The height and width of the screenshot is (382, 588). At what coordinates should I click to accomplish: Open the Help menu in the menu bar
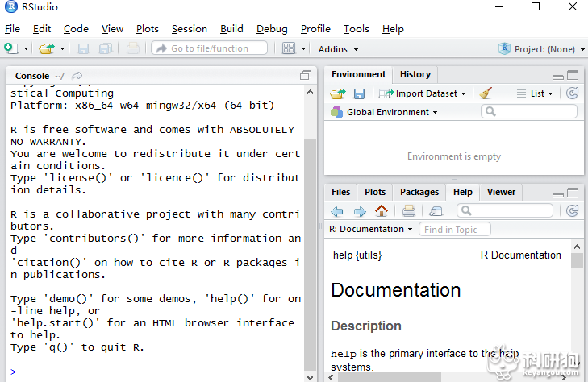393,29
